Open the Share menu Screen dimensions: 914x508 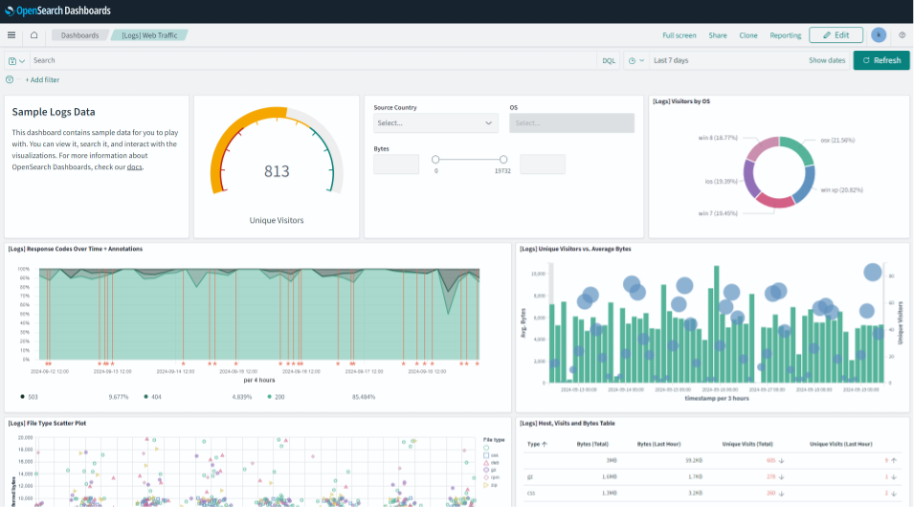(x=717, y=35)
